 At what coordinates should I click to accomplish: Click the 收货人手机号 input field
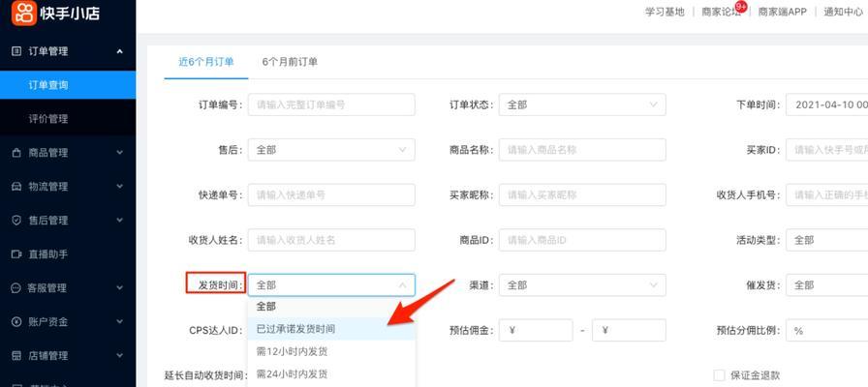click(x=826, y=195)
